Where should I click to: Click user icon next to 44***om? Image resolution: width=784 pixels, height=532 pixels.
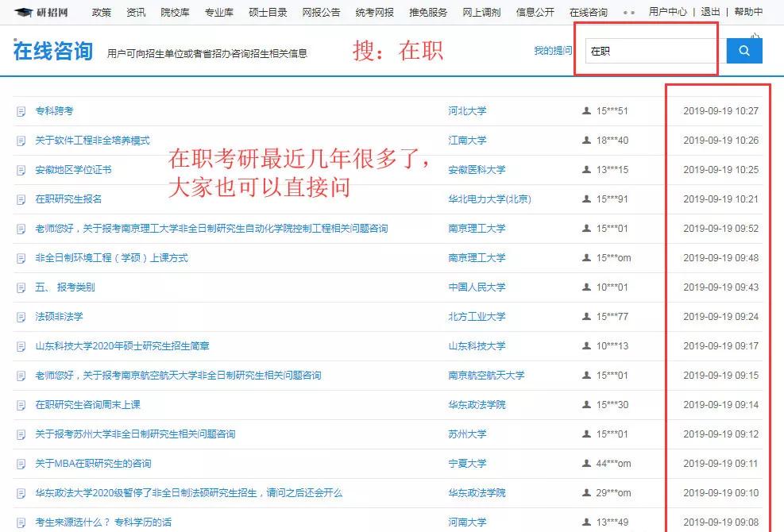586,463
